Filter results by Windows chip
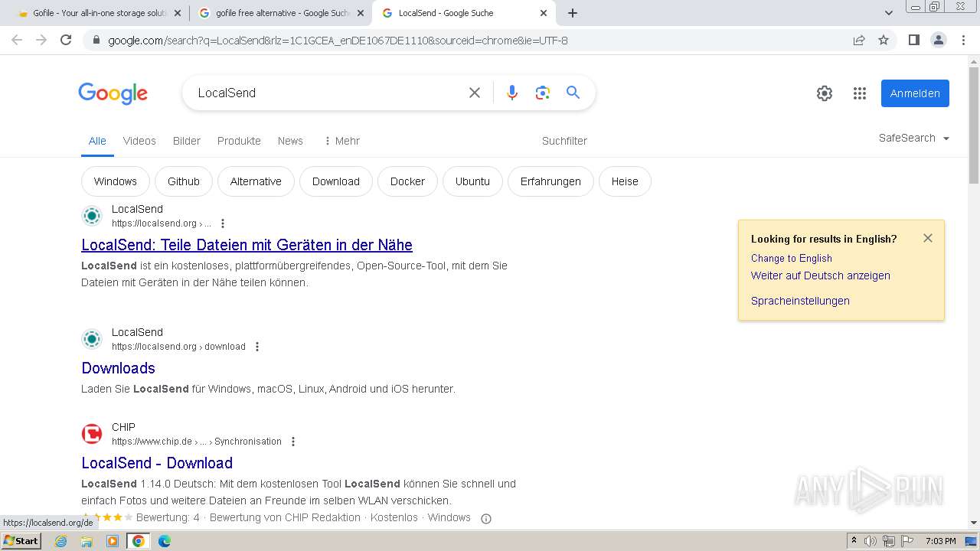The height and width of the screenshot is (551, 980). 116,181
